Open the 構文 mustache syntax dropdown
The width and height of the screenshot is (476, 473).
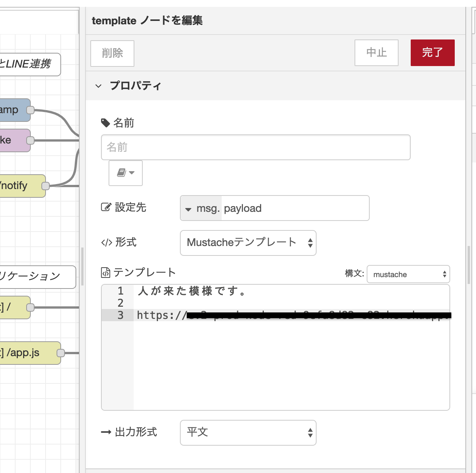408,274
